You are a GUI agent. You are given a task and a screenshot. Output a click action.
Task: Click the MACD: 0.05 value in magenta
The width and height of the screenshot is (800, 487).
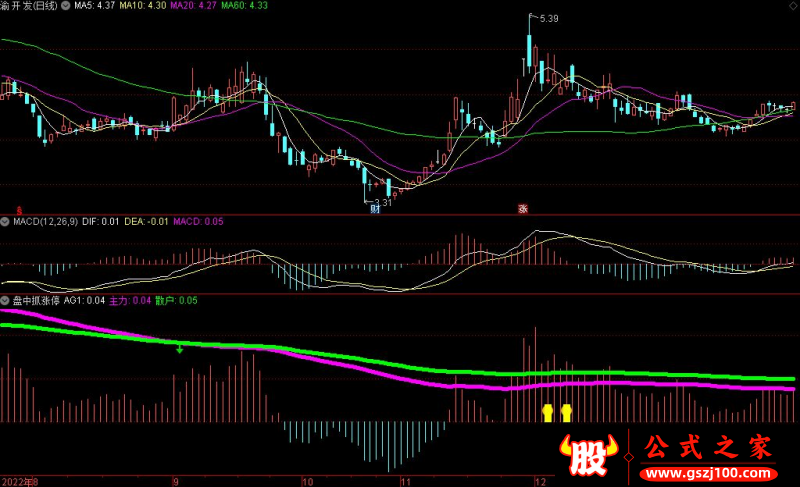click(x=198, y=222)
